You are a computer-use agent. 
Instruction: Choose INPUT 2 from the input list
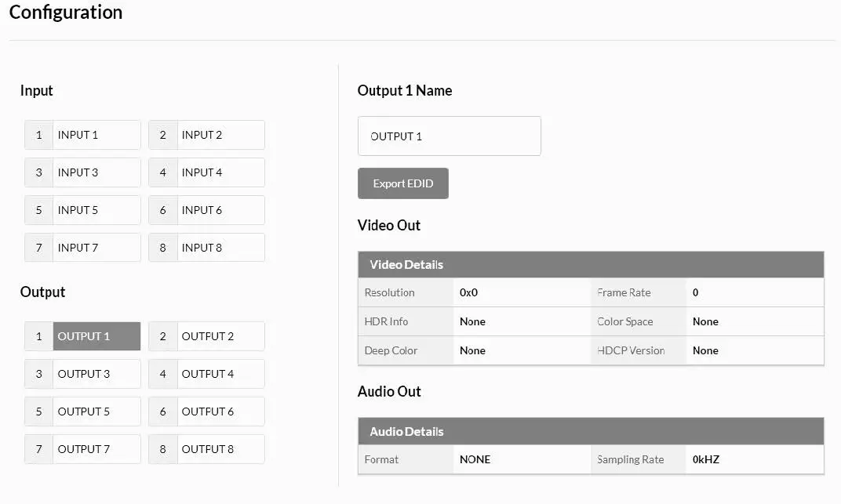coord(206,135)
